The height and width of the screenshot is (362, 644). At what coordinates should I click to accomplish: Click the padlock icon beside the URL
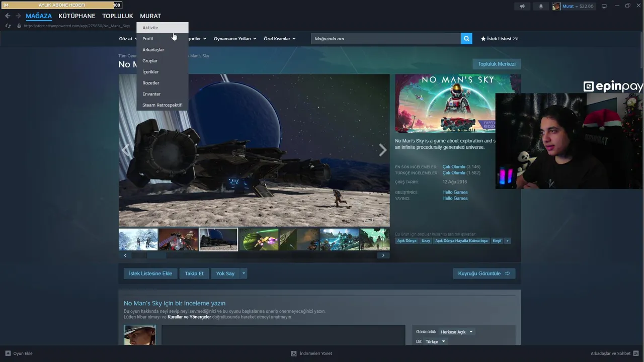pyautogui.click(x=19, y=26)
